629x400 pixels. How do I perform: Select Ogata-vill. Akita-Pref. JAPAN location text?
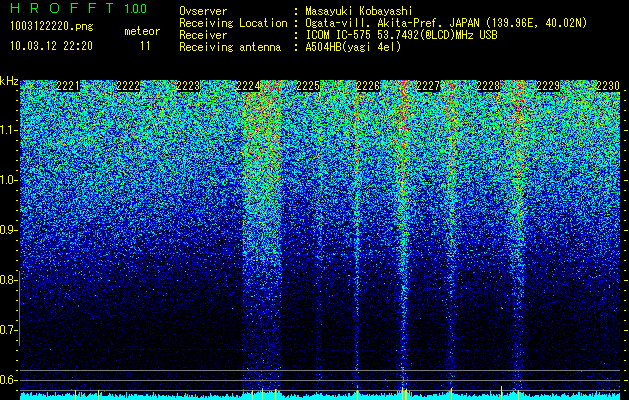click(446, 23)
